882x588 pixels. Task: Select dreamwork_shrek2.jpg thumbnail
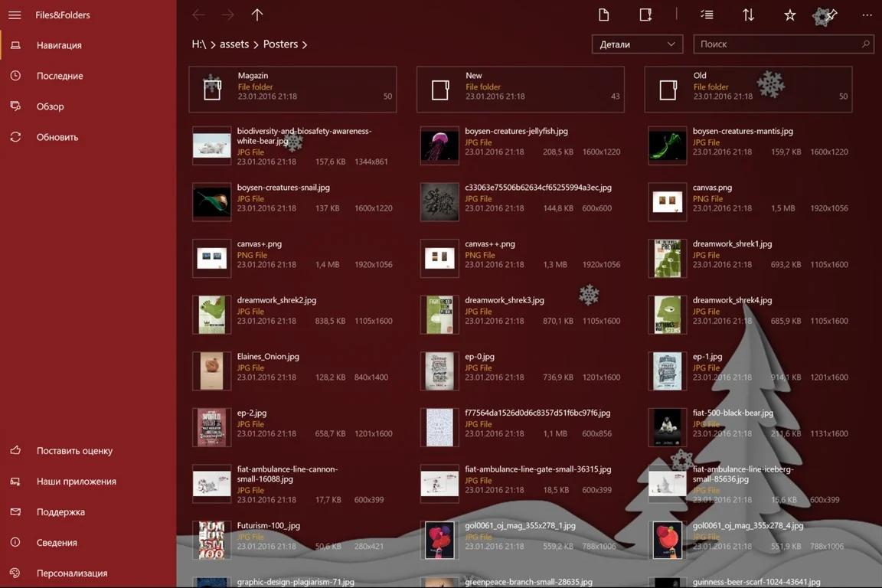(x=211, y=314)
